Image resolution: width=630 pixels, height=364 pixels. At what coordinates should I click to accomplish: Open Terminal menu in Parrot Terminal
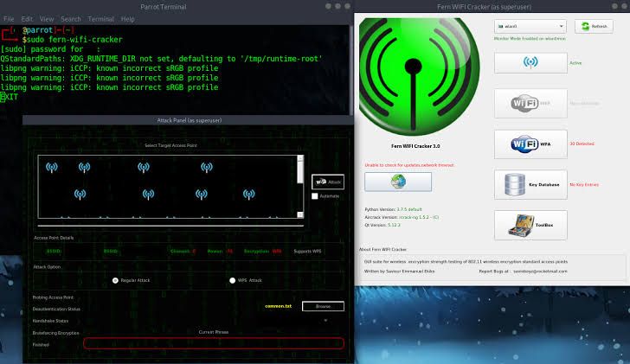point(101,19)
